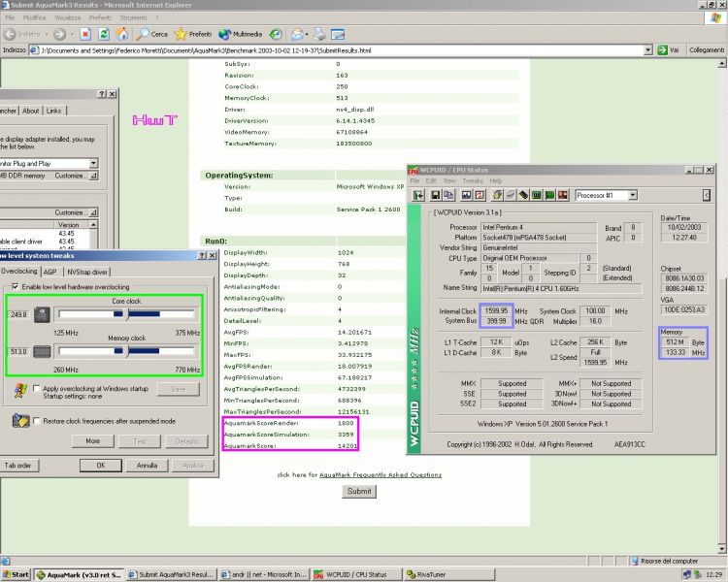Click WCPUID red system info icon
The height and width of the screenshot is (582, 728).
click(563, 195)
